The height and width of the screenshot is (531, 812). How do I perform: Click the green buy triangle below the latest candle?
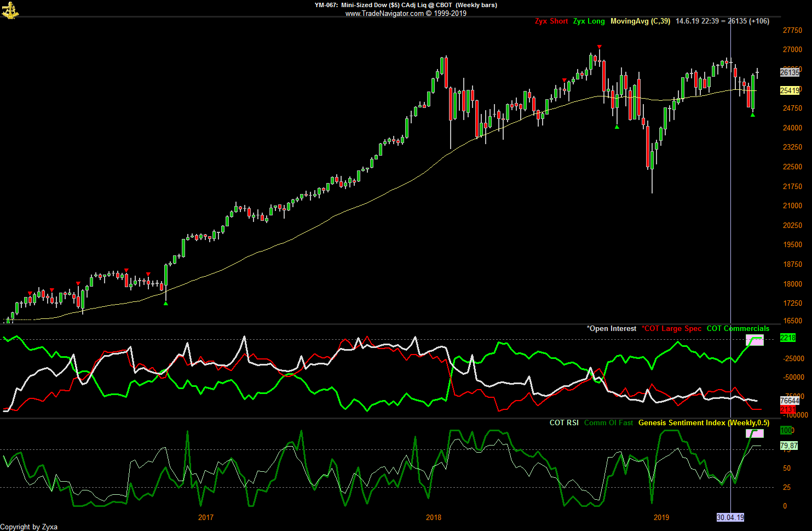tap(753, 115)
